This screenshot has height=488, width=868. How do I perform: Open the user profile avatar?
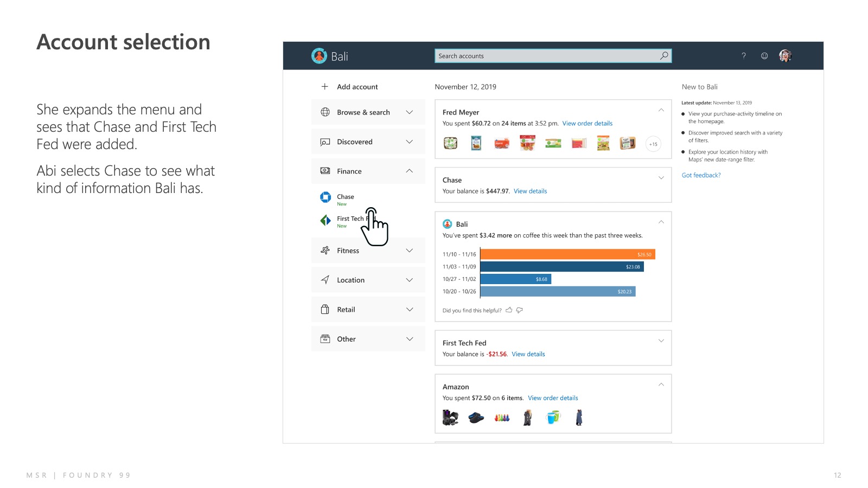click(x=785, y=56)
